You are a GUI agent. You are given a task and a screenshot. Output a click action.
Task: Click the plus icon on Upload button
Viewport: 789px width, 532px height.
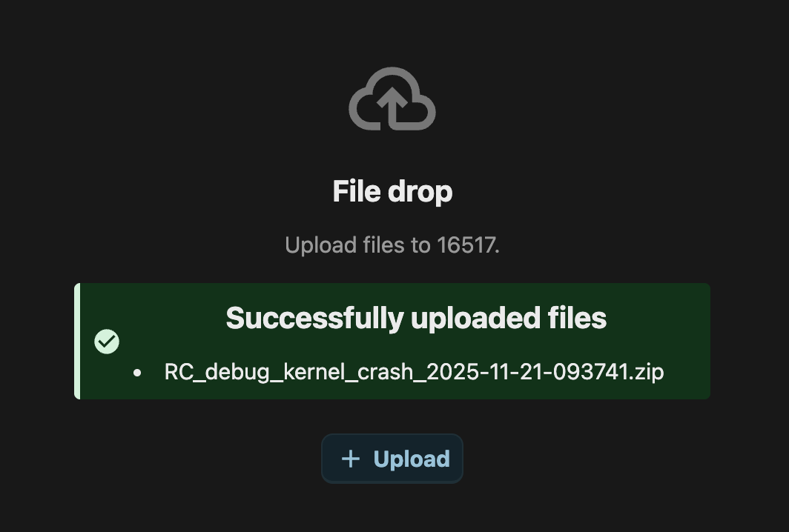(351, 459)
